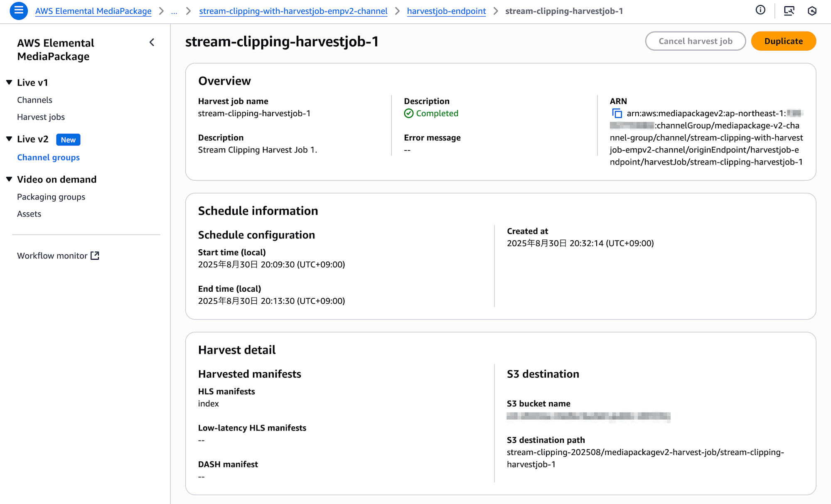The width and height of the screenshot is (831, 504).
Task: Open the hamburger navigation menu icon
Action: 19,11
